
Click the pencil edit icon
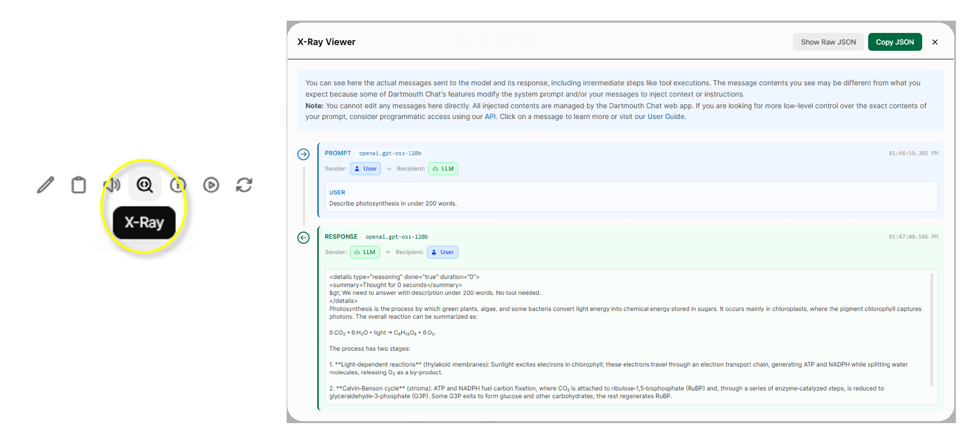pos(45,185)
